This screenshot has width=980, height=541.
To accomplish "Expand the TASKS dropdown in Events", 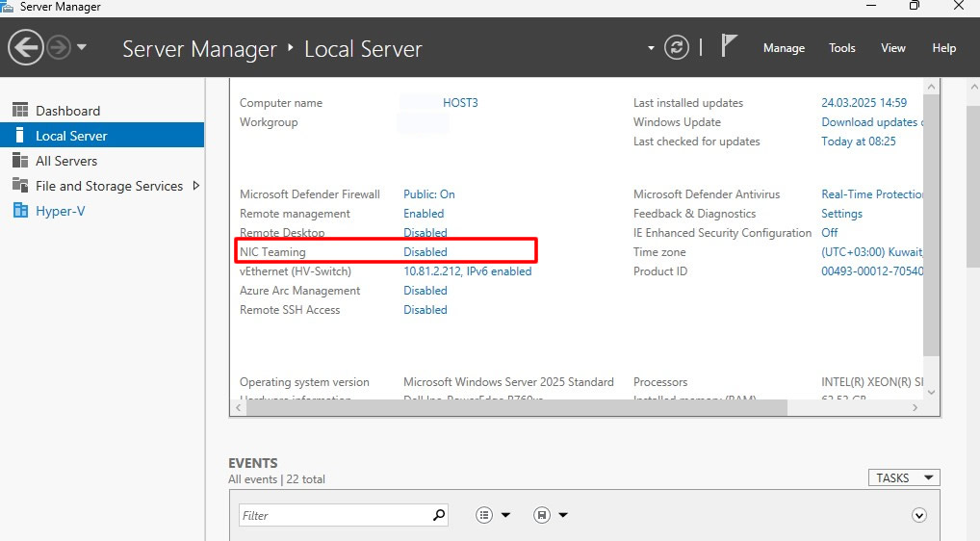I will [x=903, y=477].
